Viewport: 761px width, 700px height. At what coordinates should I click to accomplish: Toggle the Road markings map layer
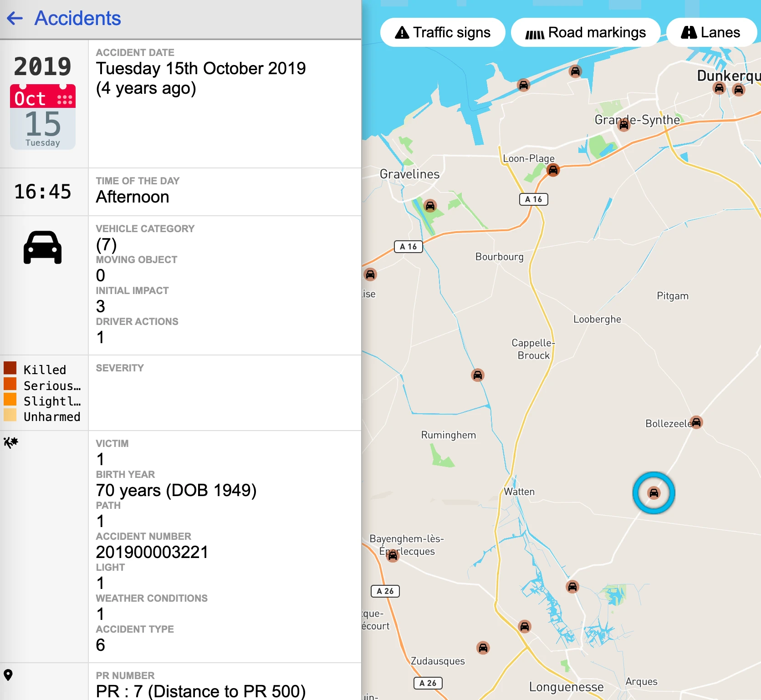[x=586, y=32]
